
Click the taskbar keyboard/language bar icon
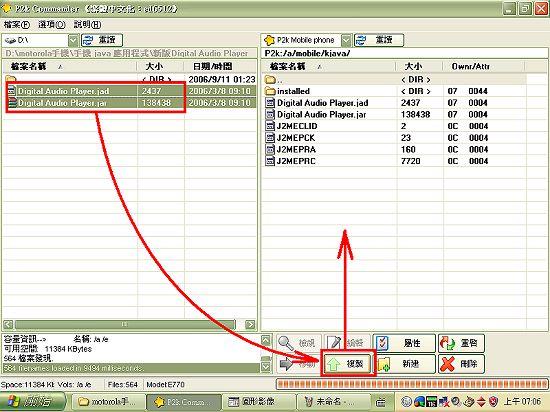381,402
